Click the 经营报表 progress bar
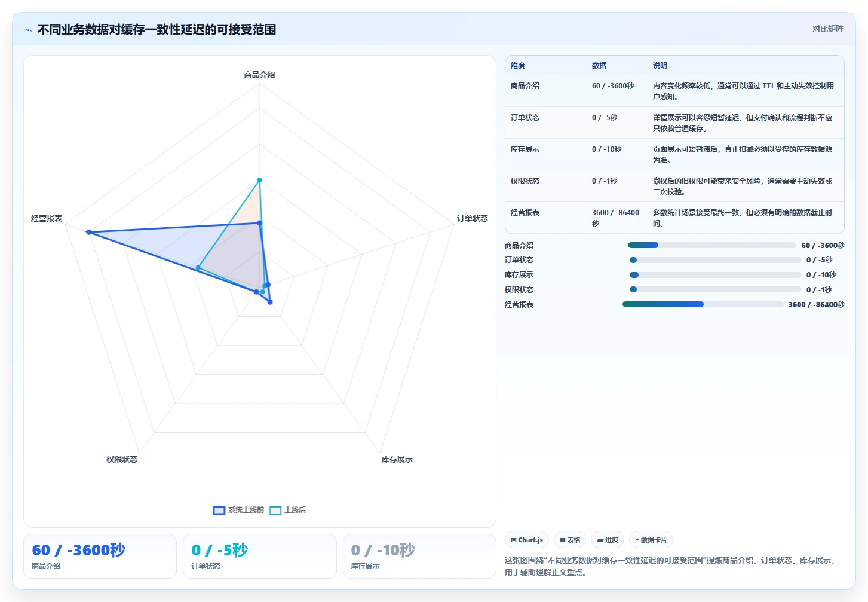868x602 pixels. (703, 304)
